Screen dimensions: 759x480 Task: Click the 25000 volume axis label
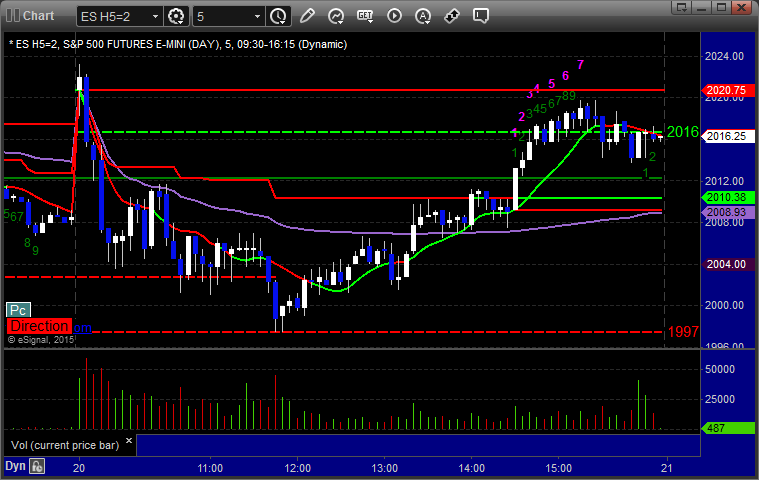[x=720, y=399]
